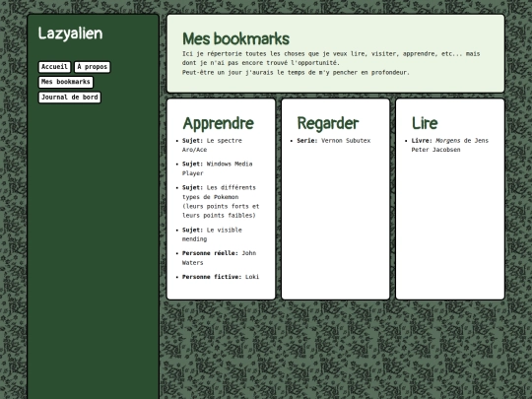Viewport: 532px width, 399px height.
Task: Select the Vernon Subutex series entry
Action: 334,141
